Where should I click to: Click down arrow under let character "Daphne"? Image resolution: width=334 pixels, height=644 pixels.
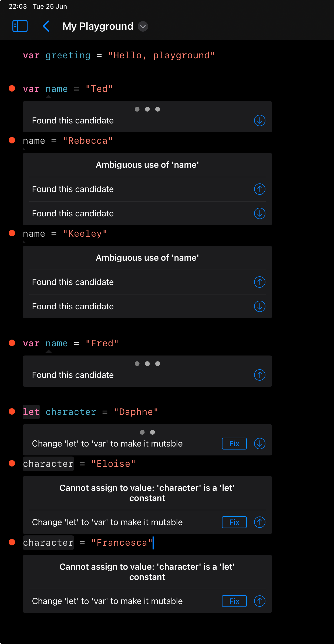tap(259, 444)
